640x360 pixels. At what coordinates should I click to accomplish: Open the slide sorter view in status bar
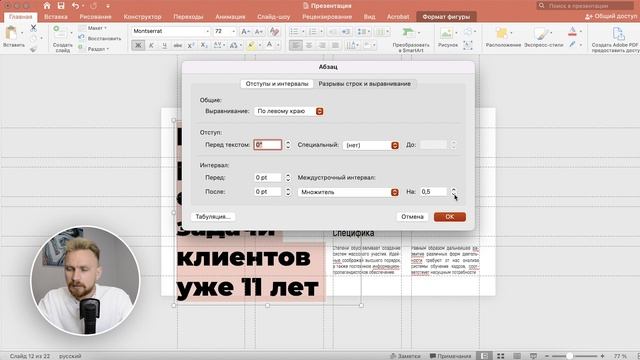500,356
